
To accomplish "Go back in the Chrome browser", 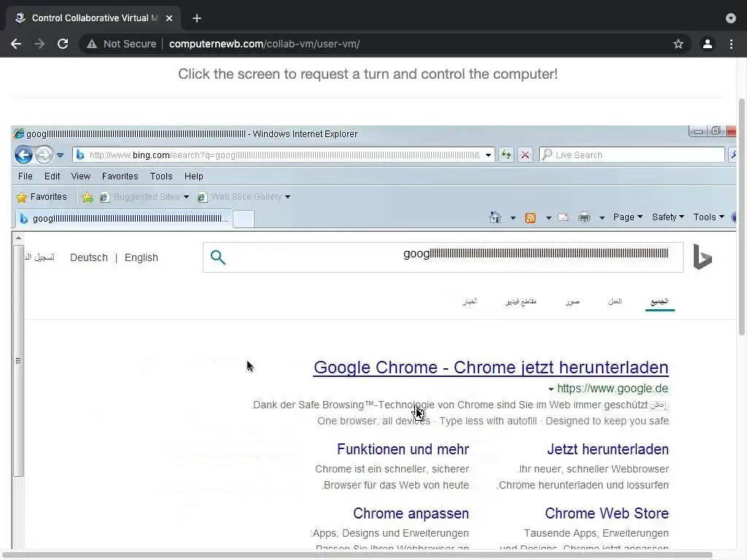I will (16, 44).
